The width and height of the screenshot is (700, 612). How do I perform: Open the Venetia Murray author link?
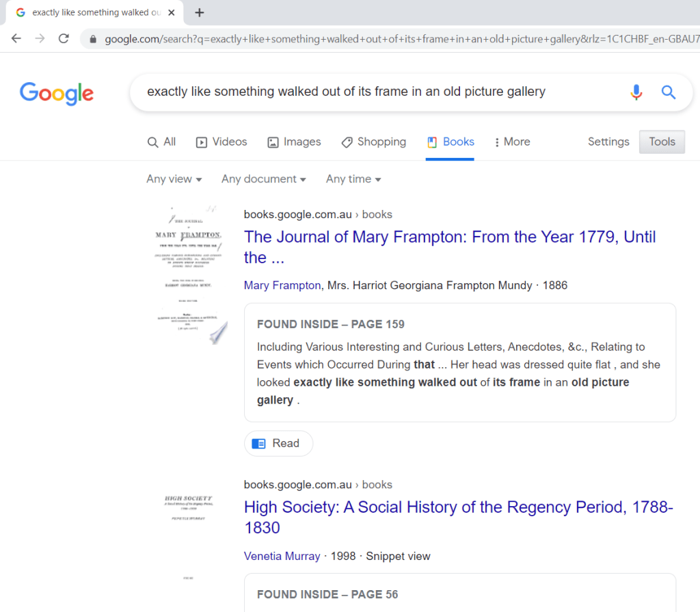tap(282, 556)
